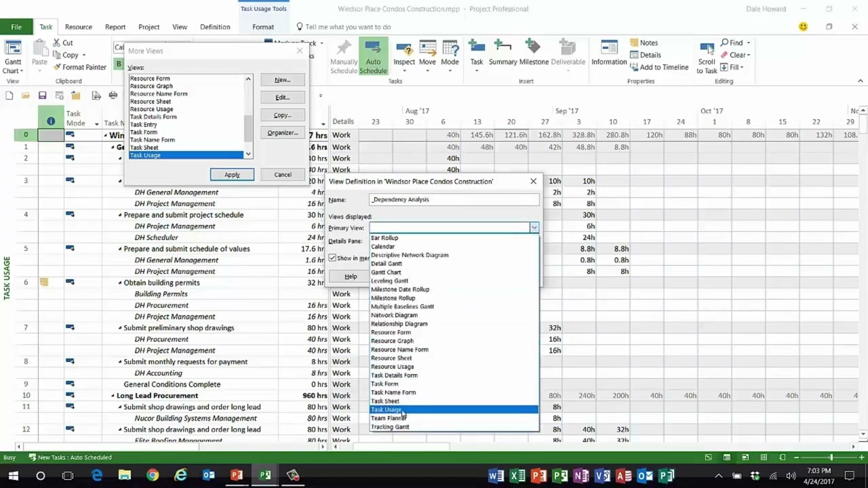Select Task Usage in dropdown list

pyautogui.click(x=454, y=409)
